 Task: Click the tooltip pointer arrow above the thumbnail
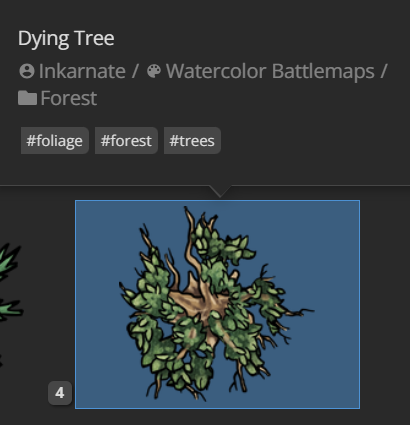(220, 191)
